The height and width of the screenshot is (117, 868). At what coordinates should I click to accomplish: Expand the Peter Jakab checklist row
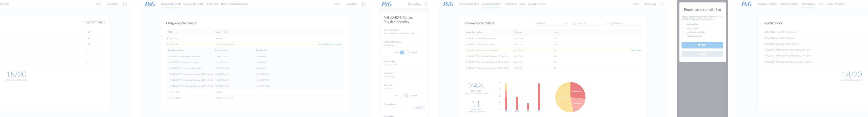pyautogui.click(x=168, y=92)
